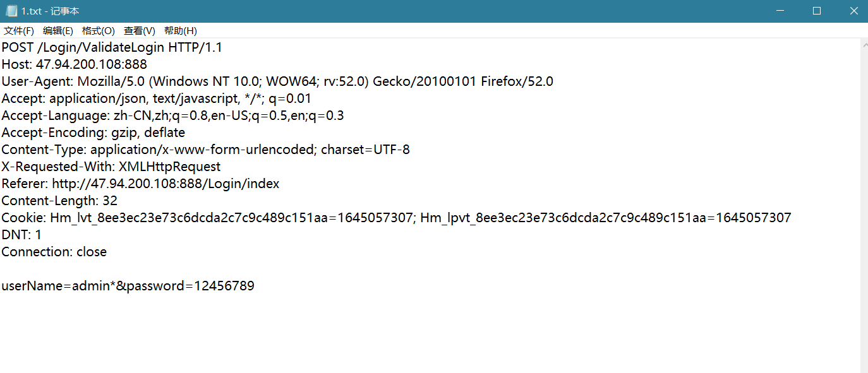Click the Notepad icon in title bar
Screen dimensions: 868x373
click(11, 11)
